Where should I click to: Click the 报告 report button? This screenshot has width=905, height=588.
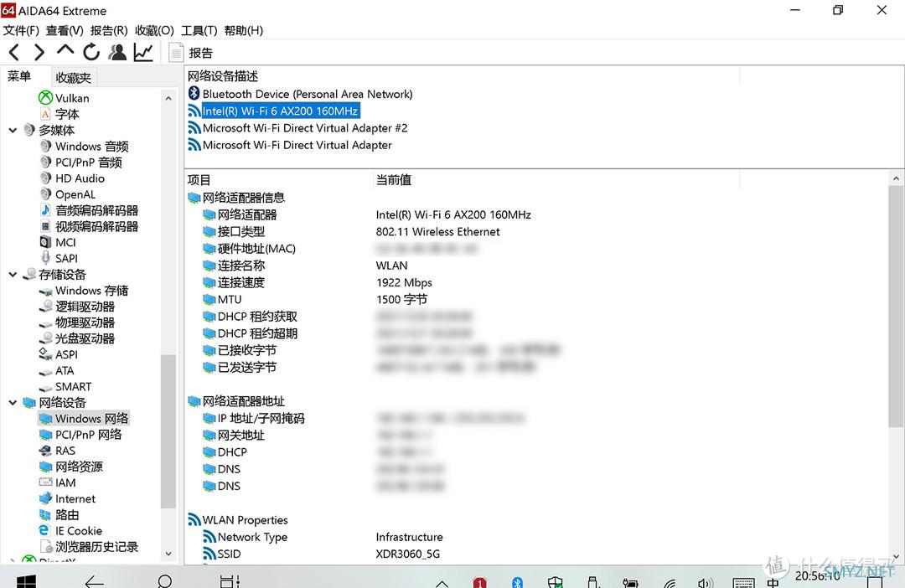[x=190, y=53]
